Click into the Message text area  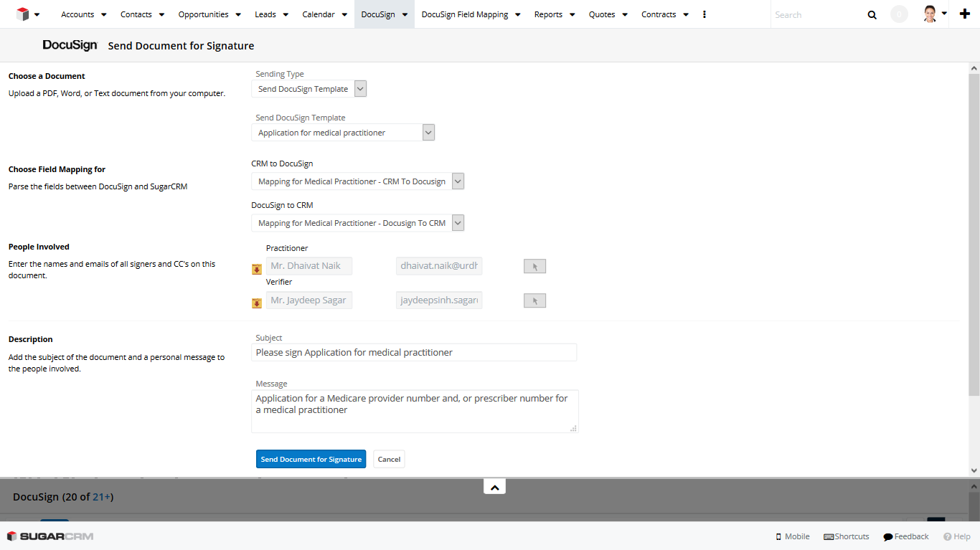[x=415, y=412]
